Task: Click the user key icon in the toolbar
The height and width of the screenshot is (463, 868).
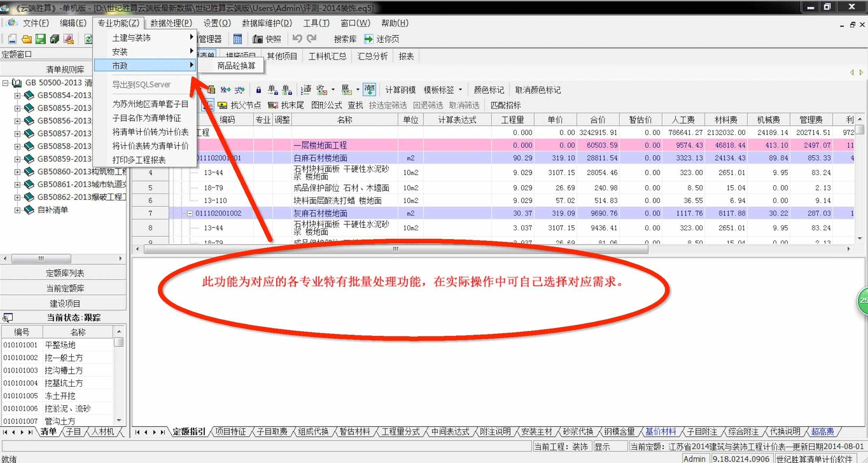Action: click(x=69, y=39)
